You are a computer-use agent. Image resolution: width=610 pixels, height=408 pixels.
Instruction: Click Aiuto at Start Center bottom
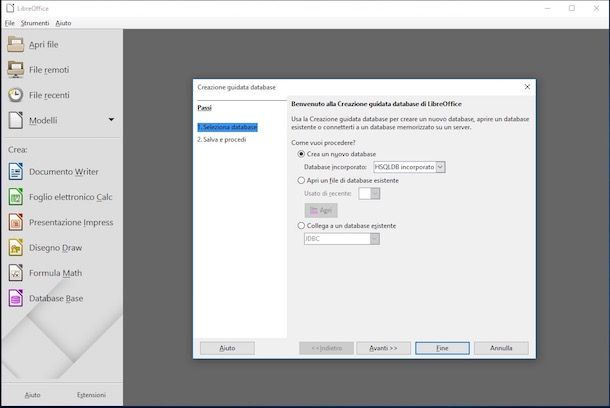pos(32,395)
